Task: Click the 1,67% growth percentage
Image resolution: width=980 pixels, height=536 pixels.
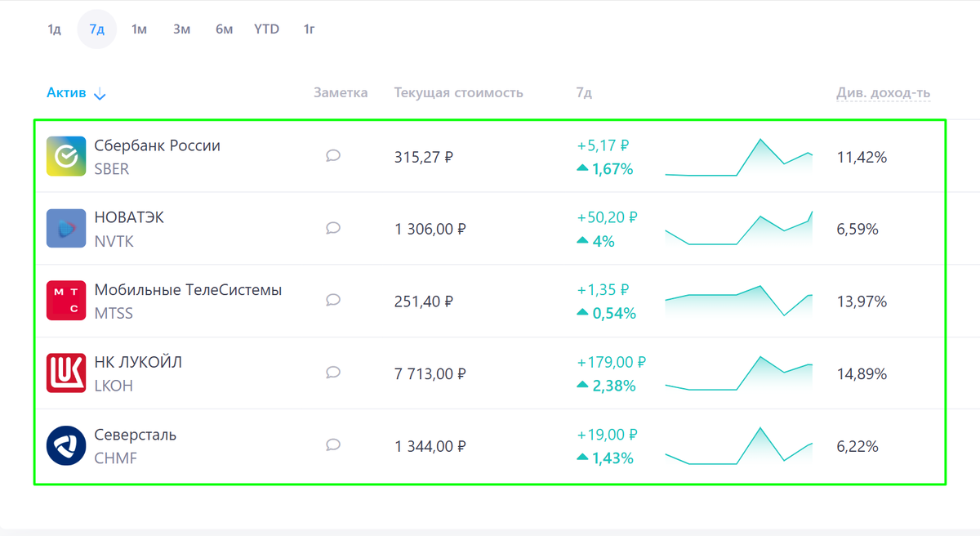Action: pyautogui.click(x=612, y=169)
